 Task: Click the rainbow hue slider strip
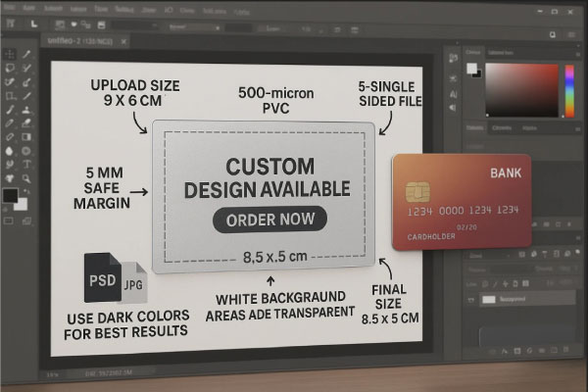569,90
